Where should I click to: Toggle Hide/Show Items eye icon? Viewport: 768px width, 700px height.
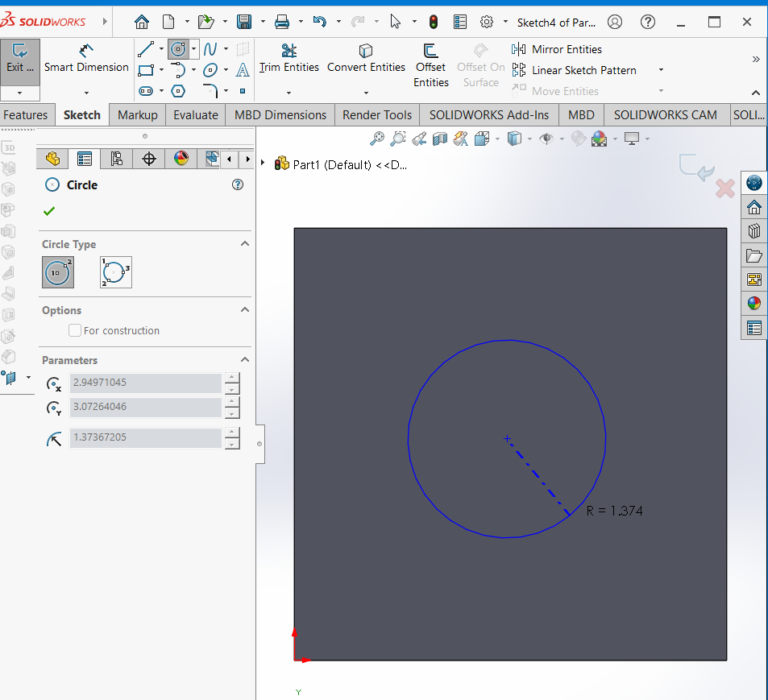(546, 139)
